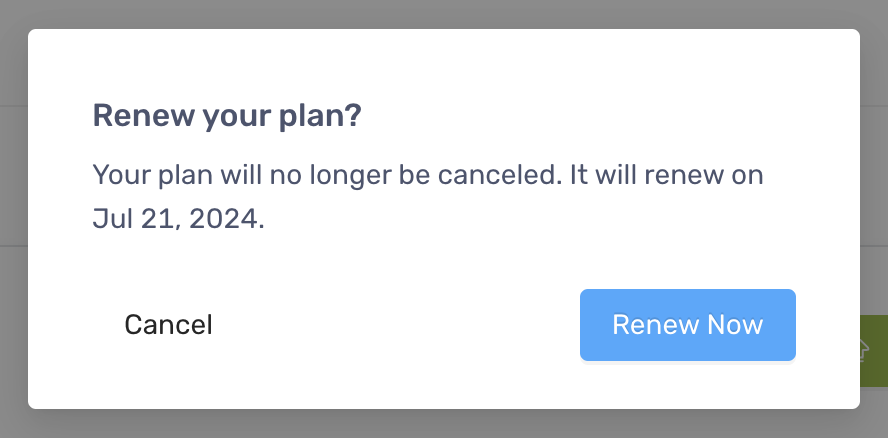Image resolution: width=888 pixels, height=438 pixels.
Task: Confirm plan renewal with Renew Now
Action: point(688,325)
